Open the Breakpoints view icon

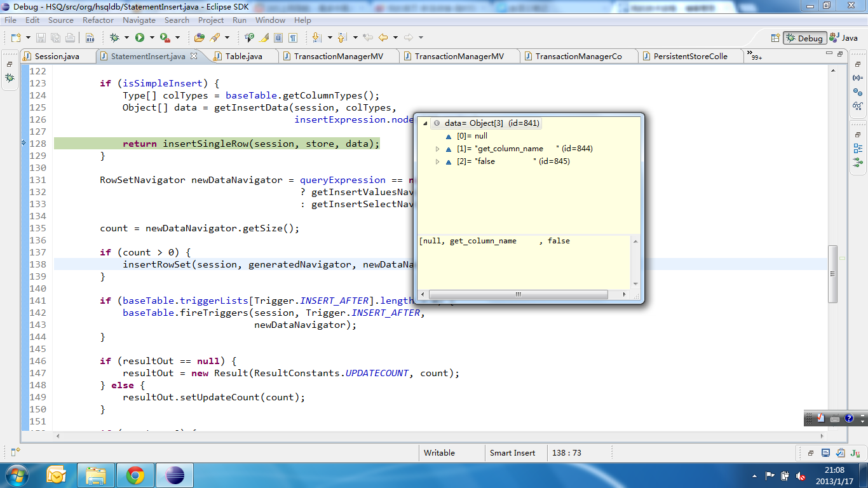858,91
